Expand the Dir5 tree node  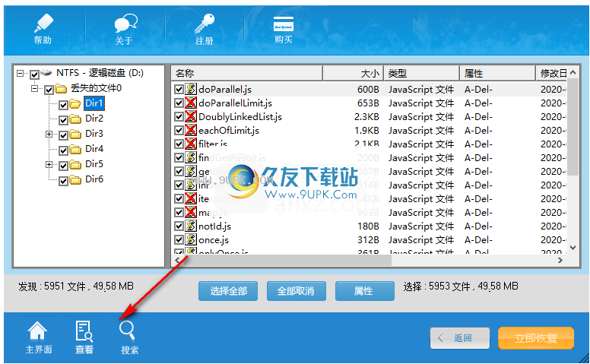(49, 164)
